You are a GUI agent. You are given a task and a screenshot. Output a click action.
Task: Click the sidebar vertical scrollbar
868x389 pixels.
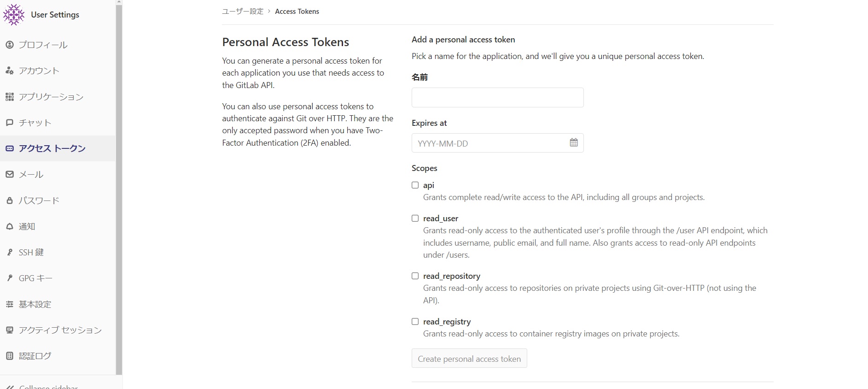119,184
